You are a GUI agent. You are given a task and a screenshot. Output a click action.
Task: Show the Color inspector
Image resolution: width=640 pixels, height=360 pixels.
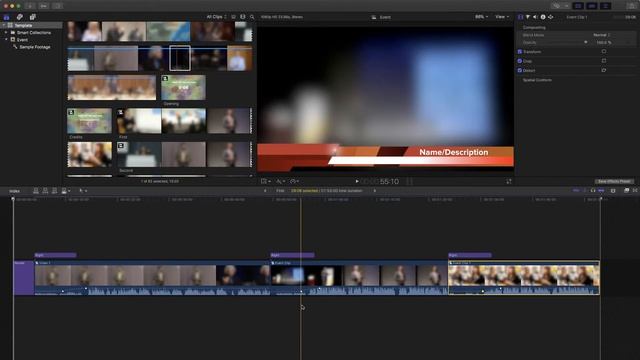(528, 17)
